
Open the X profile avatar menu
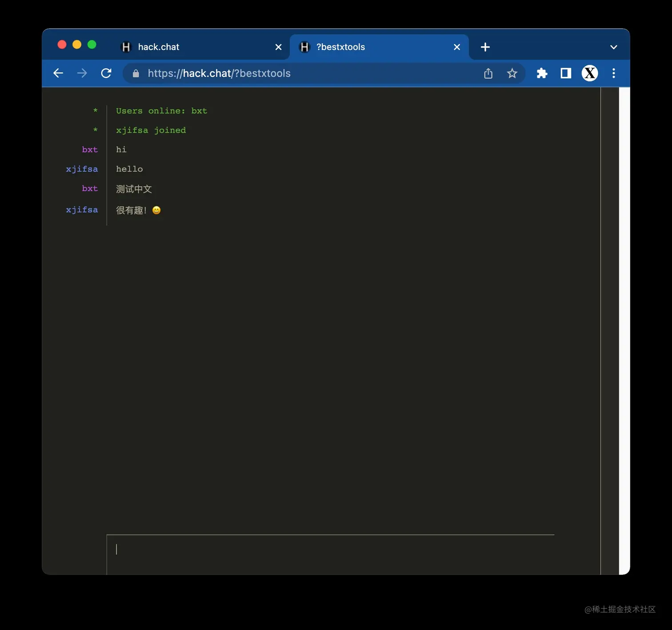coord(590,73)
